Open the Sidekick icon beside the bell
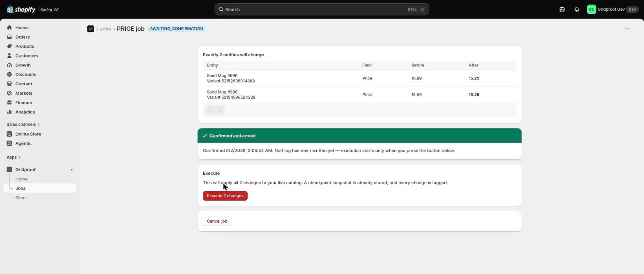The image size is (644, 274). click(562, 9)
